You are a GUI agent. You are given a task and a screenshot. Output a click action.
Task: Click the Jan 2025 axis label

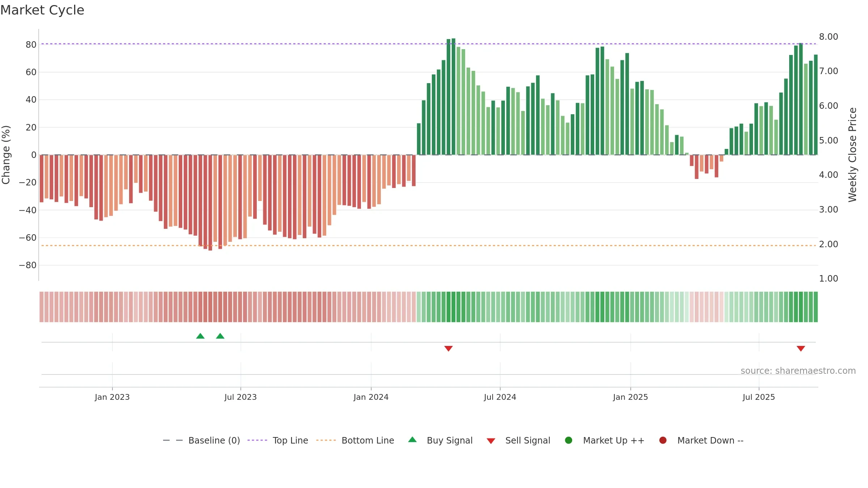tap(630, 397)
